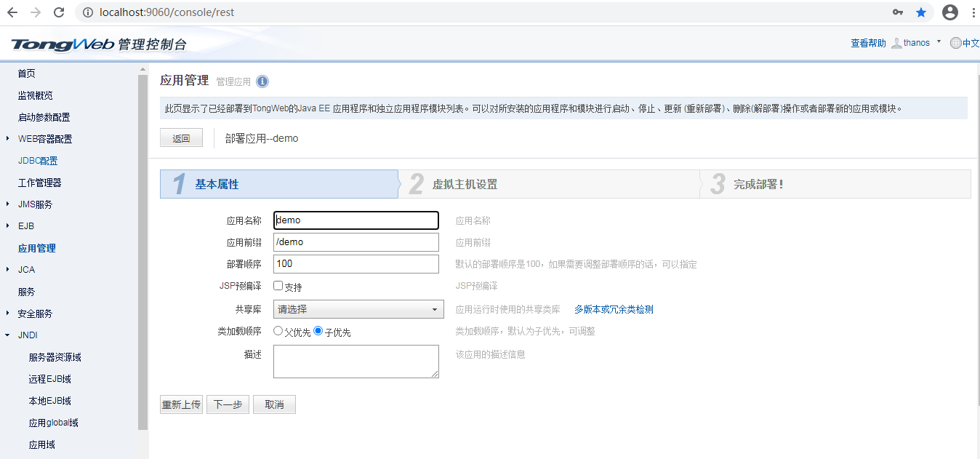This screenshot has height=459, width=980.
Task: Click the browser back arrow
Action: click(12, 12)
